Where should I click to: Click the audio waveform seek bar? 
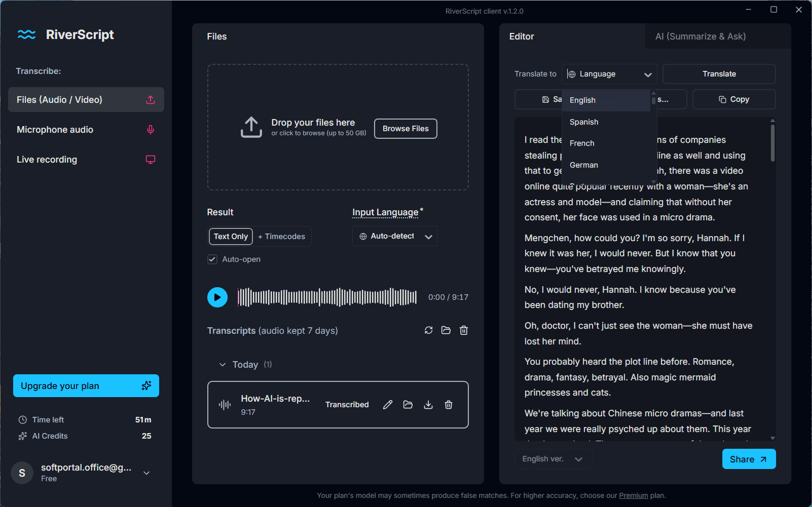click(x=327, y=297)
